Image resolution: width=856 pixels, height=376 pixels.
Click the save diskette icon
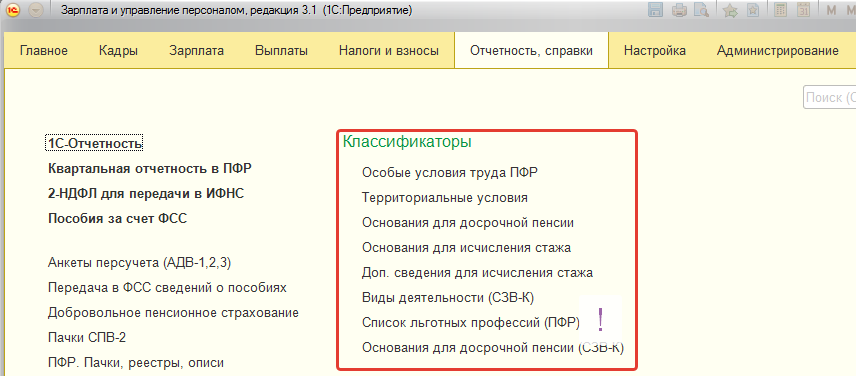tap(655, 10)
